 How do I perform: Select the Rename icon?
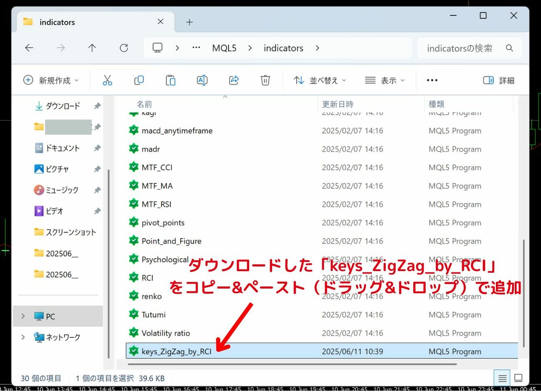pyautogui.click(x=202, y=80)
